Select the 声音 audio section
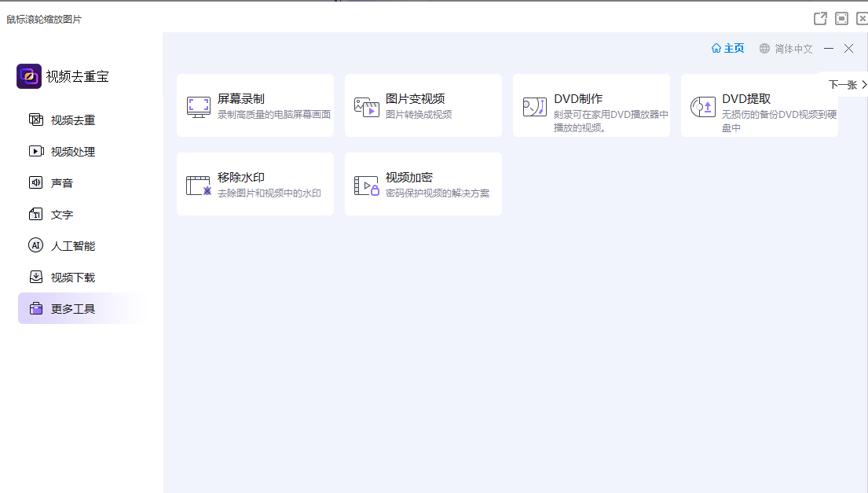The image size is (868, 493). click(x=61, y=183)
